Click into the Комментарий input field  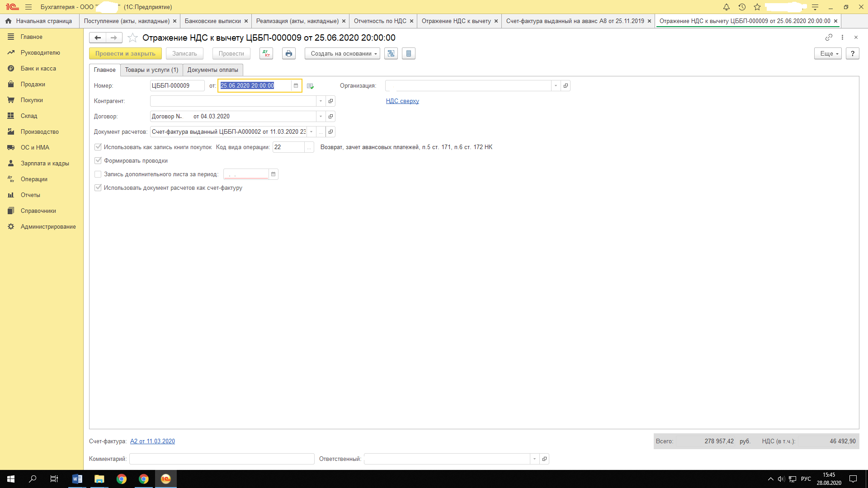pyautogui.click(x=222, y=459)
